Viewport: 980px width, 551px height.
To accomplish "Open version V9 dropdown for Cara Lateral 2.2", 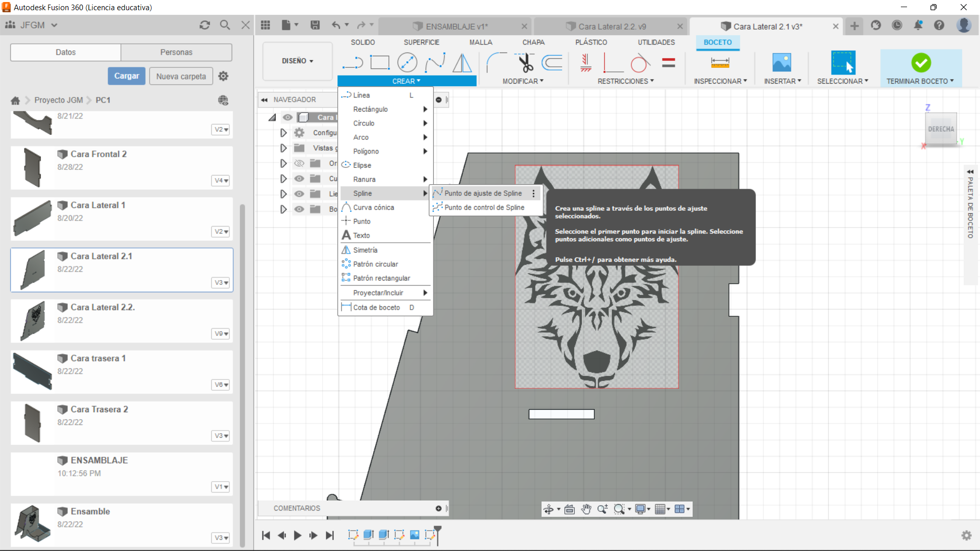I will (x=221, y=334).
